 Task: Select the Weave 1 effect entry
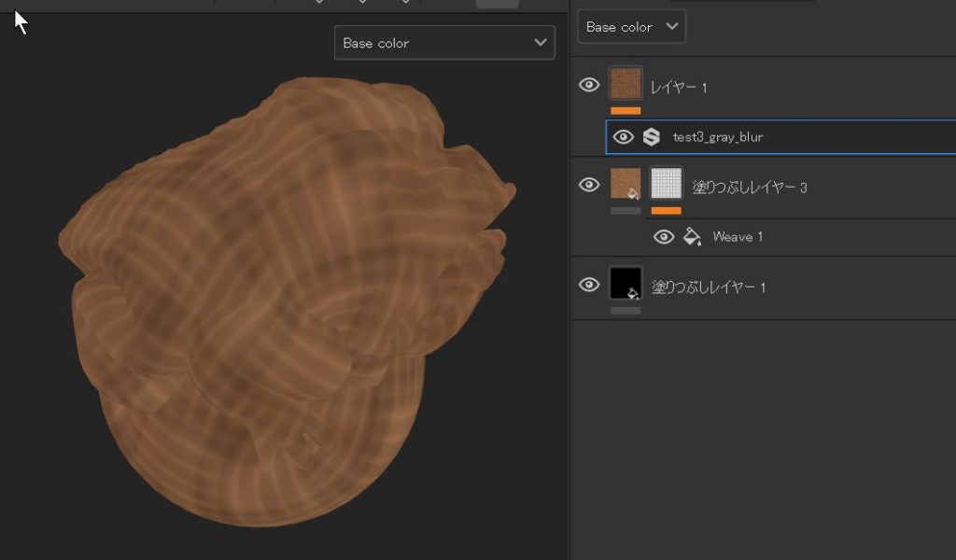coord(738,237)
